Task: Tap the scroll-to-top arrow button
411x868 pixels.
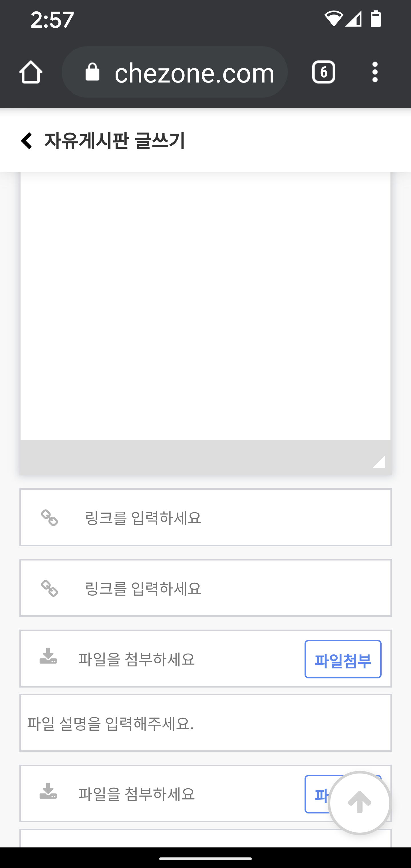Action: coord(359,803)
